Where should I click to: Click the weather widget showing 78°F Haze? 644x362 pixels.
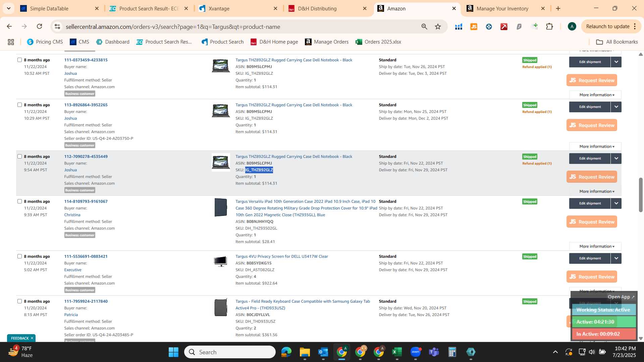(x=21, y=352)
